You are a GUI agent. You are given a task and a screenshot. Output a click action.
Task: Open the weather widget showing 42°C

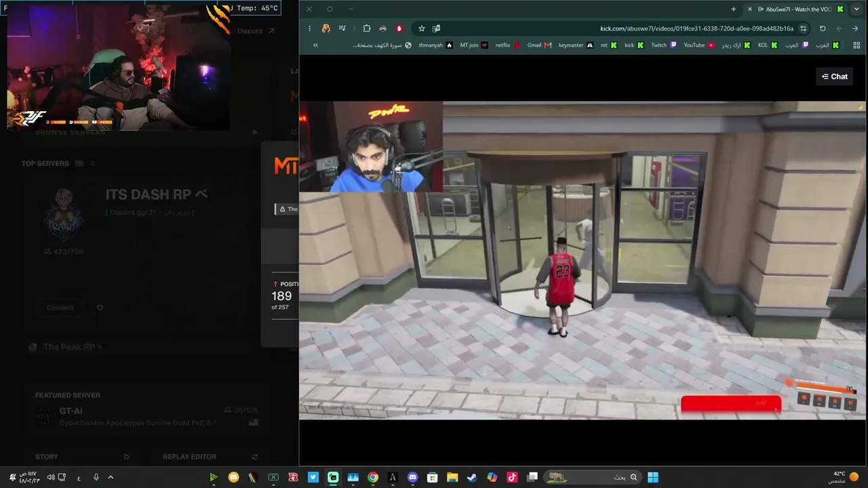tap(843, 477)
